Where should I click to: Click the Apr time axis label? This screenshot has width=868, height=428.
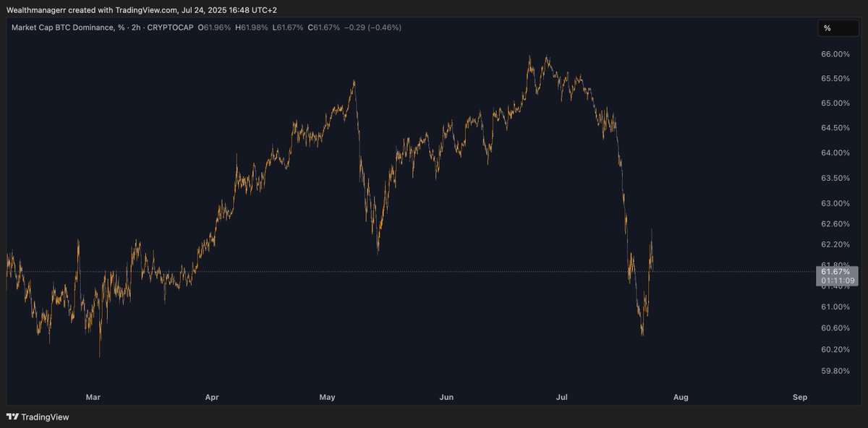pyautogui.click(x=212, y=397)
